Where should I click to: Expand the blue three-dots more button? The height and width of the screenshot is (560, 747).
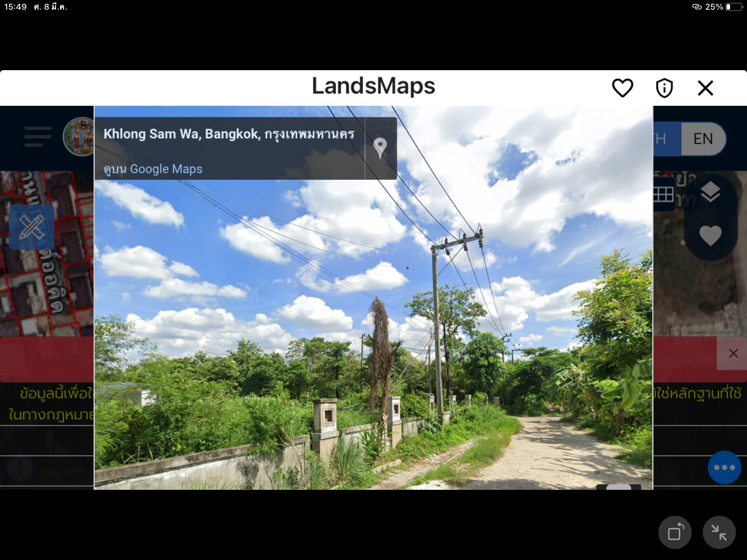tap(724, 467)
